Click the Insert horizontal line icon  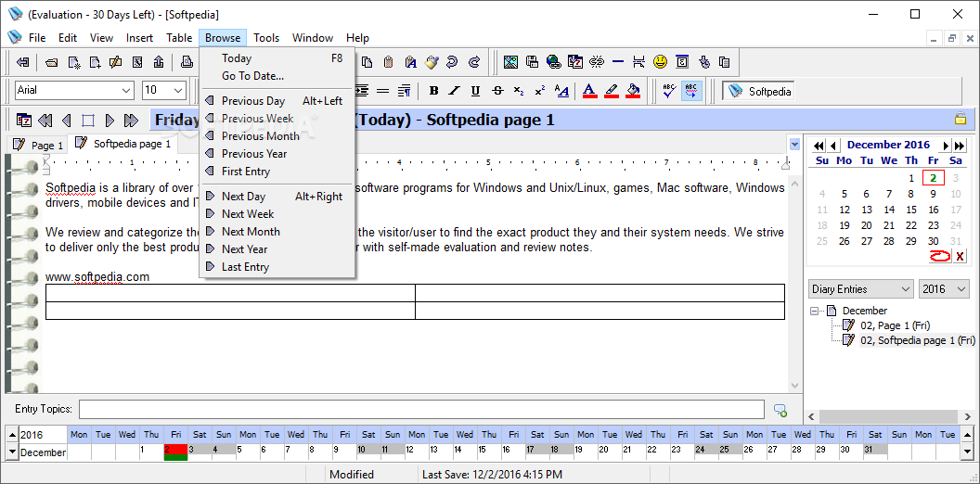pyautogui.click(x=618, y=62)
